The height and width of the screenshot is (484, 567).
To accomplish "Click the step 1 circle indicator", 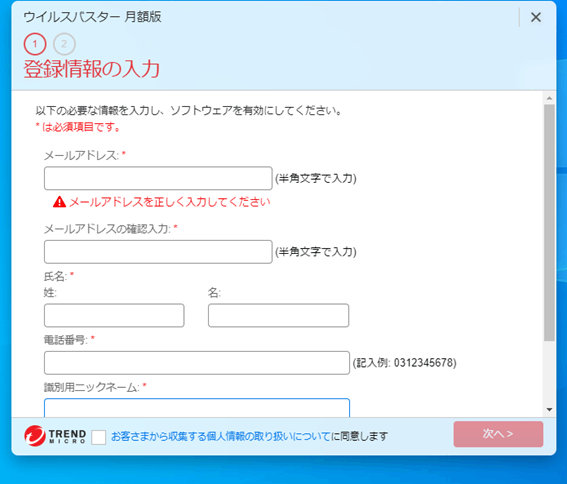I will tap(35, 44).
